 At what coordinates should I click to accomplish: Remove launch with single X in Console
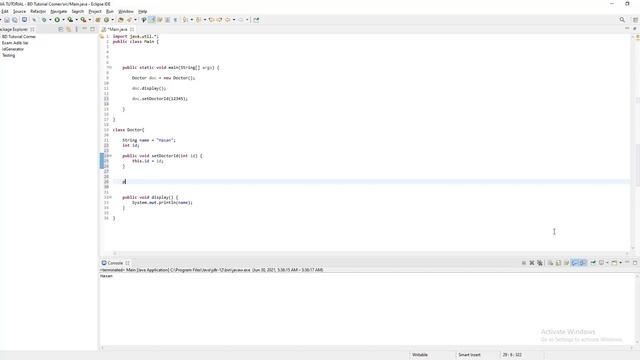[532, 263]
